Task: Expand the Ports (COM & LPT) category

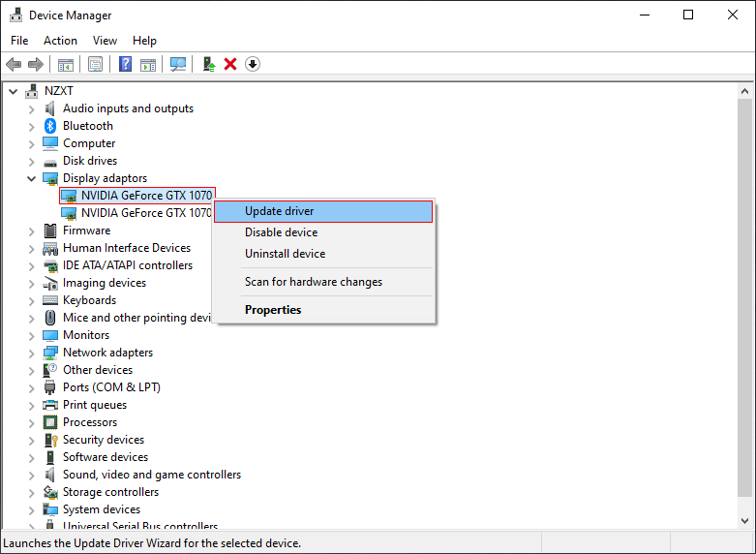Action: coord(31,388)
